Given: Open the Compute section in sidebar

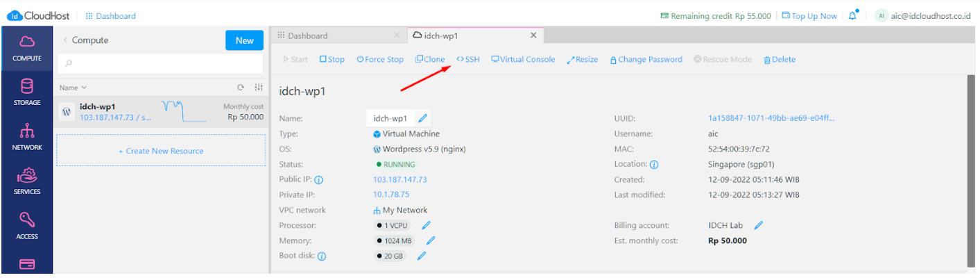Looking at the screenshot, I should coord(26,48).
